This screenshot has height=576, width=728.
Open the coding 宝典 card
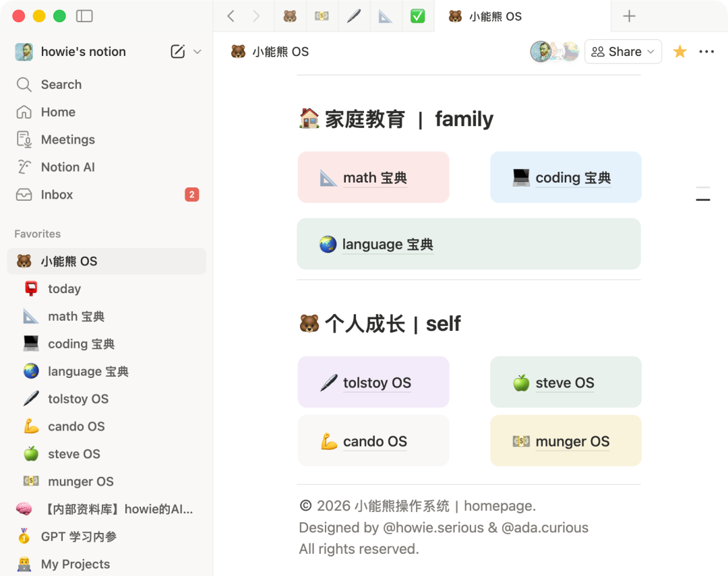tap(566, 177)
